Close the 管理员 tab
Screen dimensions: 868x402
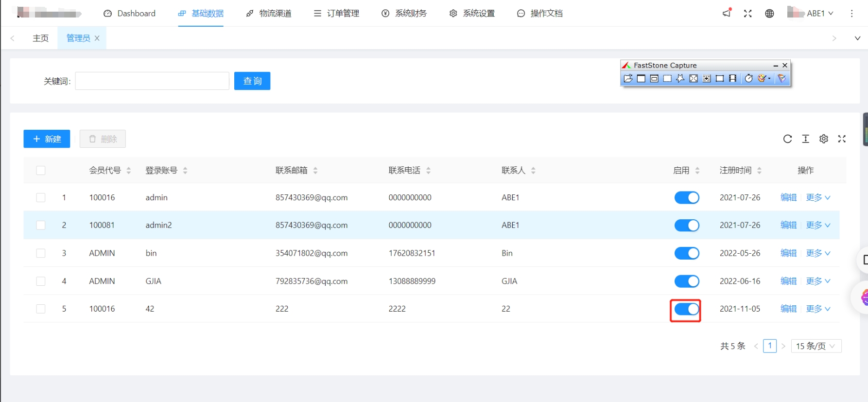(x=97, y=38)
